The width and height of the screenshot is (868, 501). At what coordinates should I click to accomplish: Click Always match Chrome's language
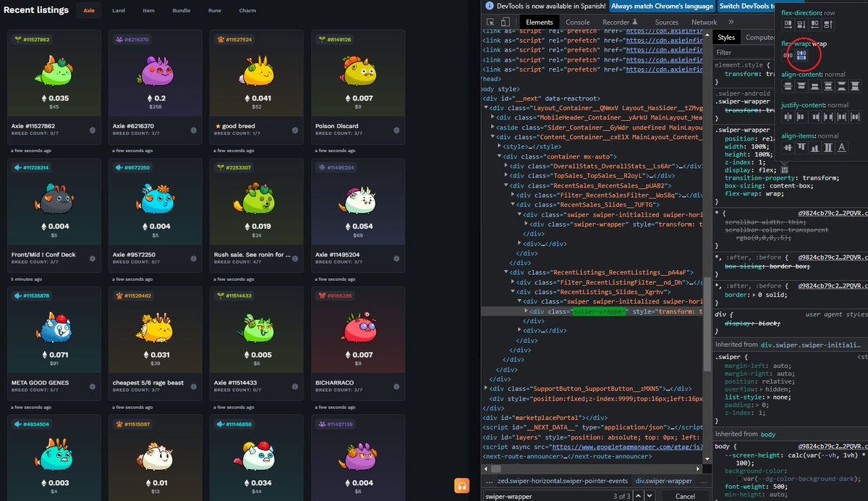662,6
